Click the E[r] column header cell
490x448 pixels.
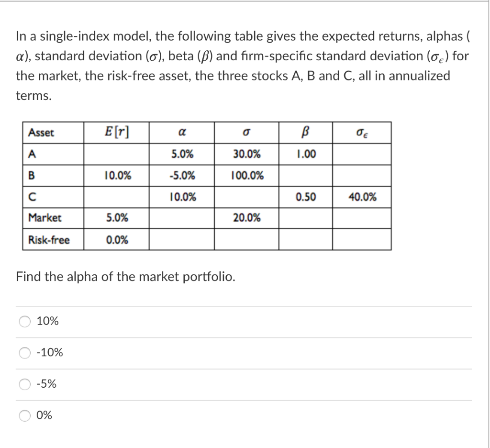click(x=116, y=132)
